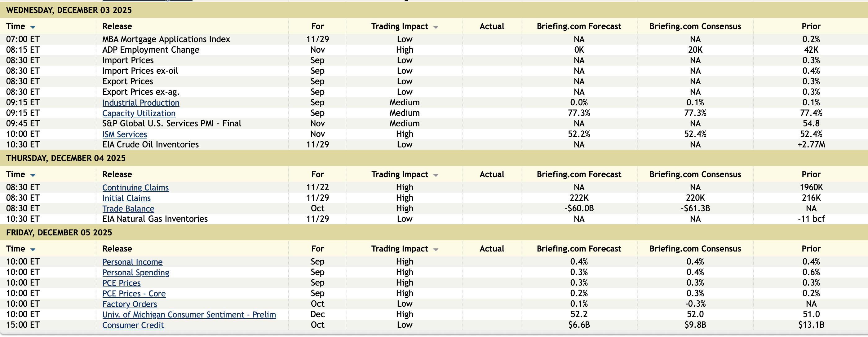Open the Personal Income link

[132, 262]
